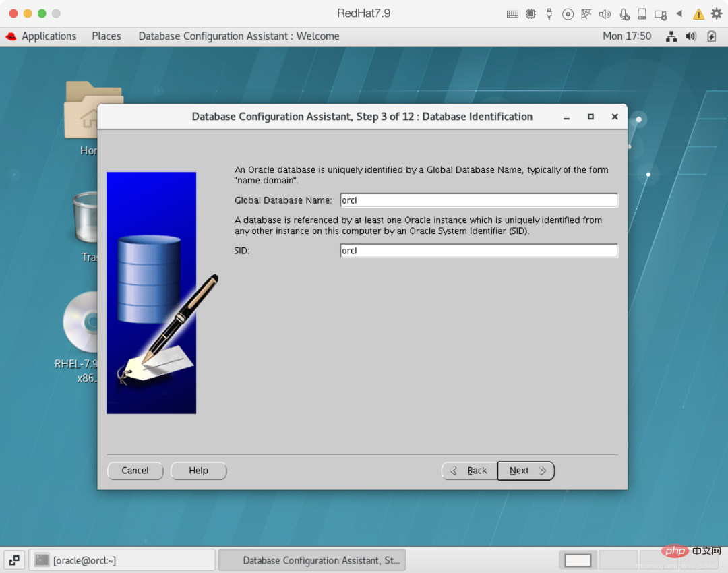Click the Next button

pyautogui.click(x=526, y=471)
